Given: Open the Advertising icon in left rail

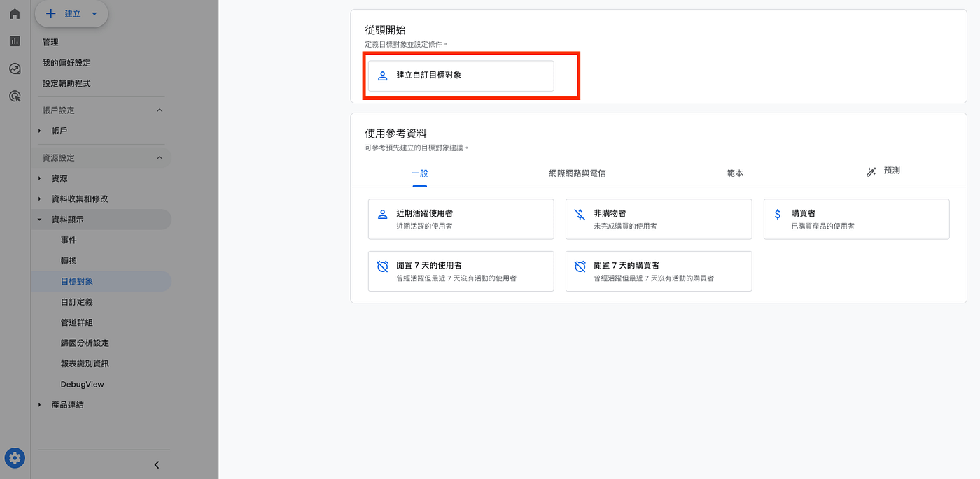Looking at the screenshot, I should click(15, 96).
